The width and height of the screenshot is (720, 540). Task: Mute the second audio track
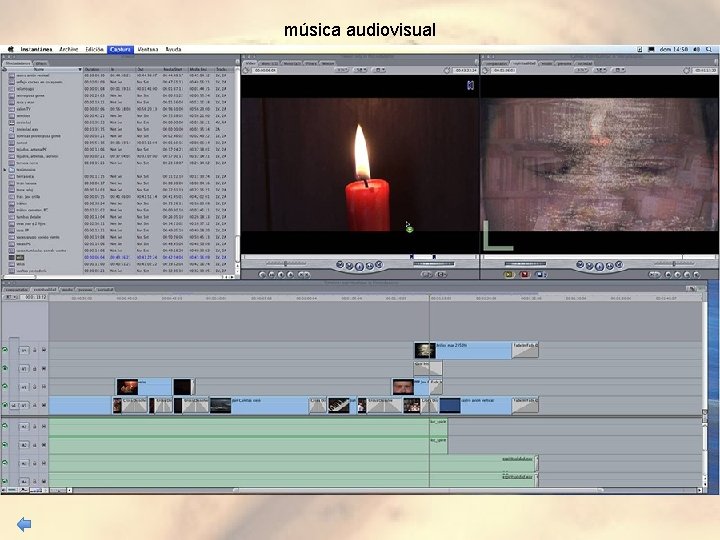[x=5, y=444]
